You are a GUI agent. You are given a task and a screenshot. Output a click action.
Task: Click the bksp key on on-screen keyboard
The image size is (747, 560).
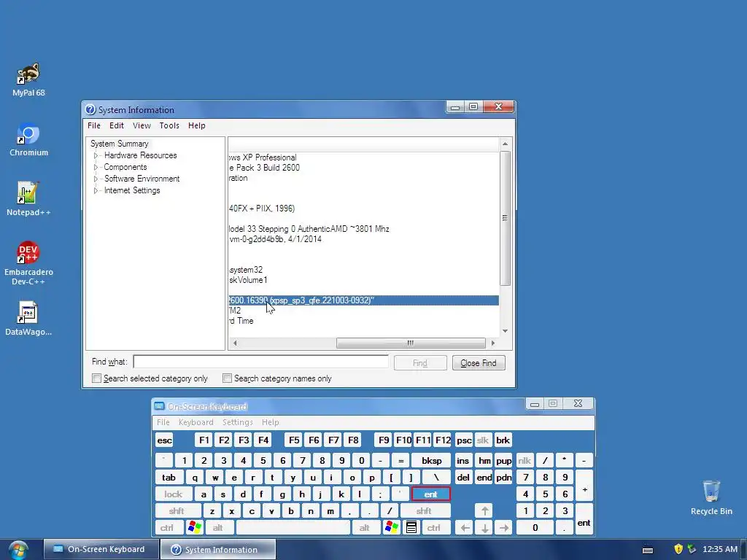click(x=432, y=461)
